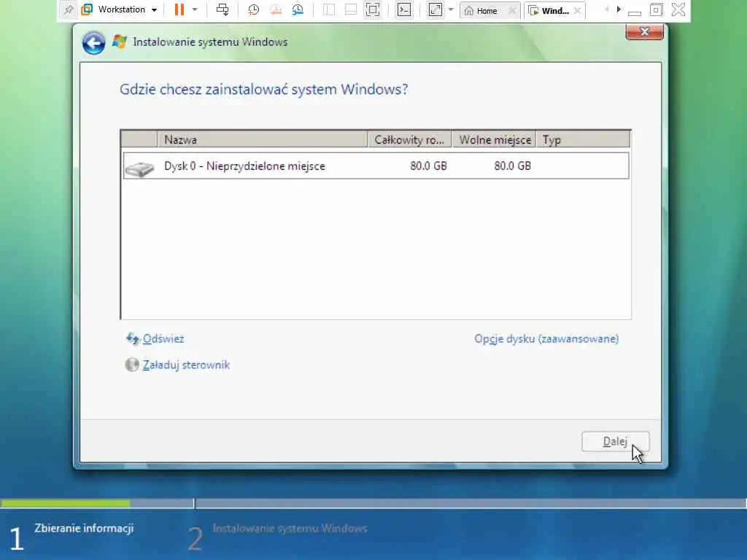Screen dimensions: 747x560
Task: Close the Home tab
Action: point(512,10)
